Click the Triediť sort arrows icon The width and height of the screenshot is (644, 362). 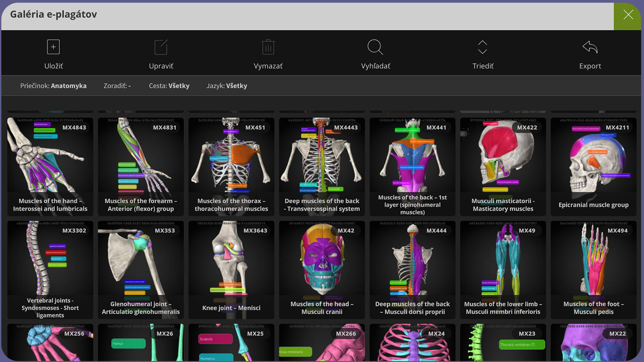[x=483, y=47]
